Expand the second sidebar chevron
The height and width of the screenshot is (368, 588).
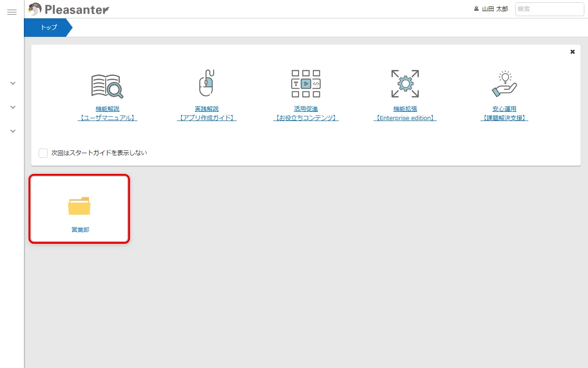[x=13, y=107]
